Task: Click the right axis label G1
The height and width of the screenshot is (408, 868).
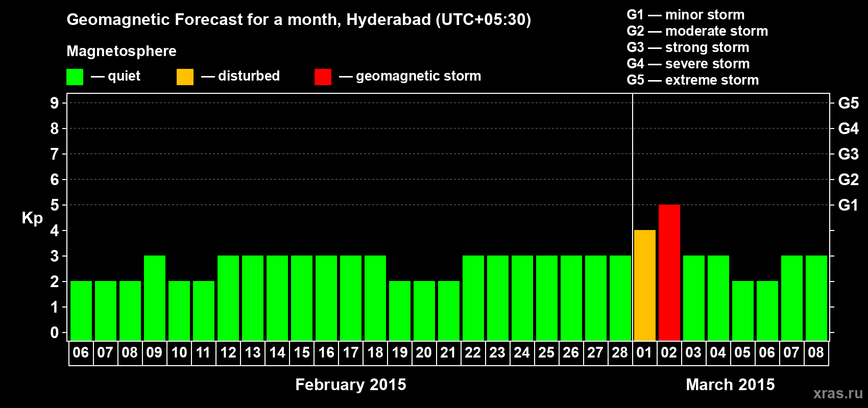Action: tap(849, 205)
